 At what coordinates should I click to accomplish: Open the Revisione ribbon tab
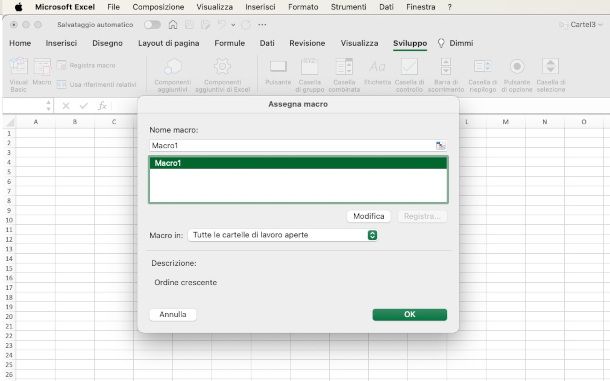point(307,43)
